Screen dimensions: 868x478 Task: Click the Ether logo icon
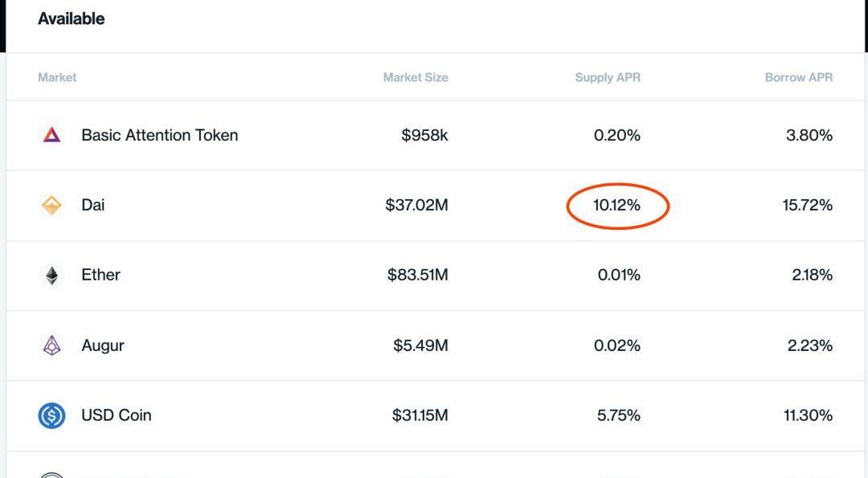(51, 275)
